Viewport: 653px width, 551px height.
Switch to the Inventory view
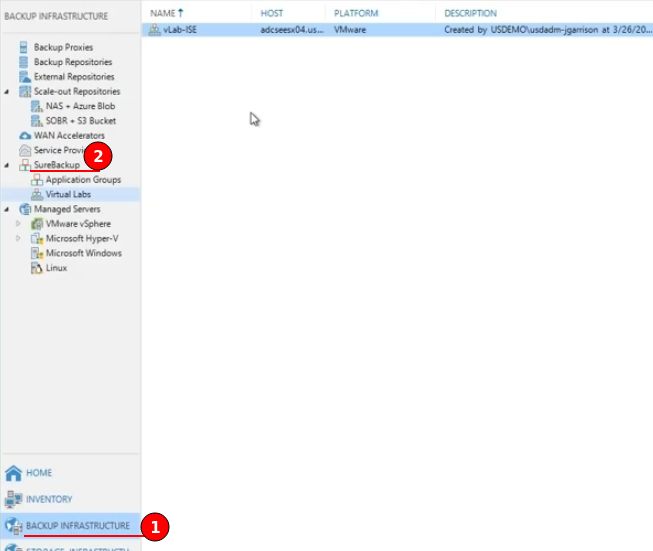[x=49, y=499]
